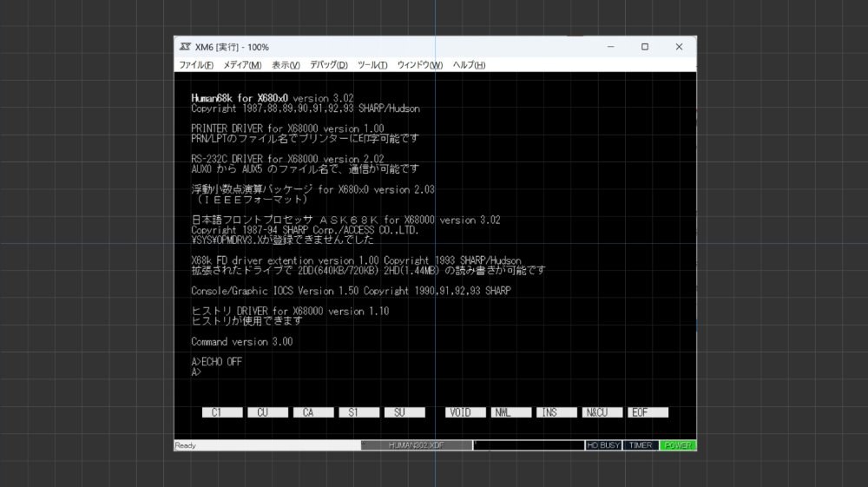The image size is (868, 487).
Task: Click the HUMAN302.XDF floppy drive indicator
Action: point(417,445)
